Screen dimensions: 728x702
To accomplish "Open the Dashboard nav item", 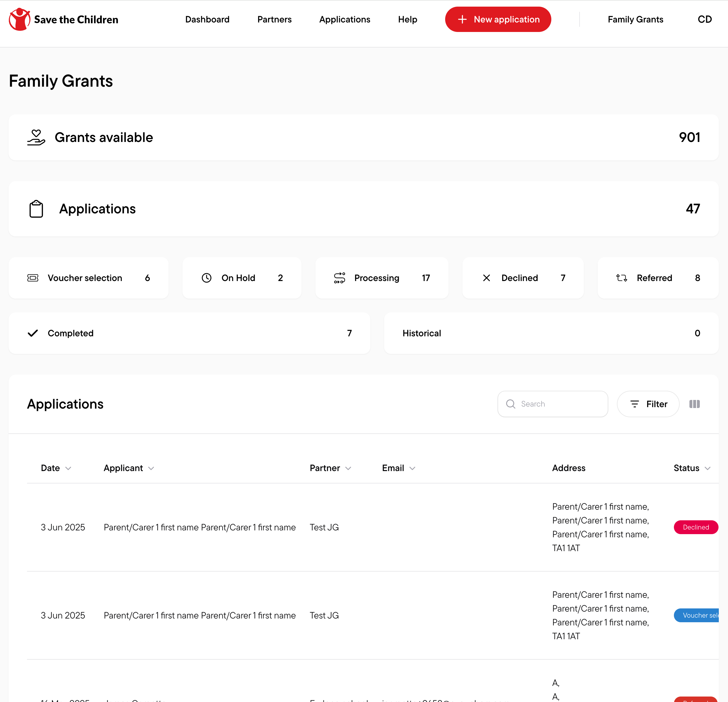I will tap(207, 19).
